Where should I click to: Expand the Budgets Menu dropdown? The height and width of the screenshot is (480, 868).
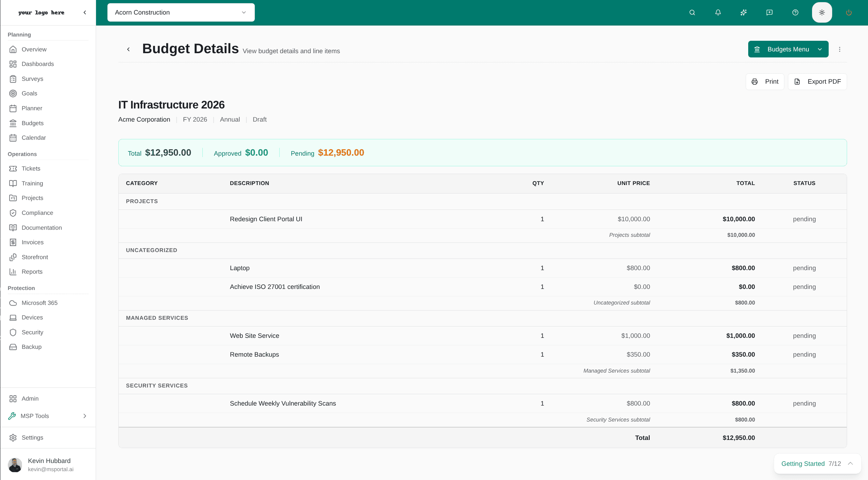pyautogui.click(x=788, y=49)
